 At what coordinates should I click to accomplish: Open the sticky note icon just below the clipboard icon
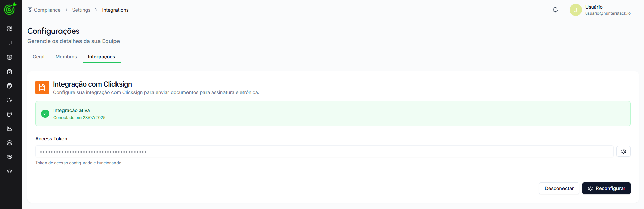10,86
